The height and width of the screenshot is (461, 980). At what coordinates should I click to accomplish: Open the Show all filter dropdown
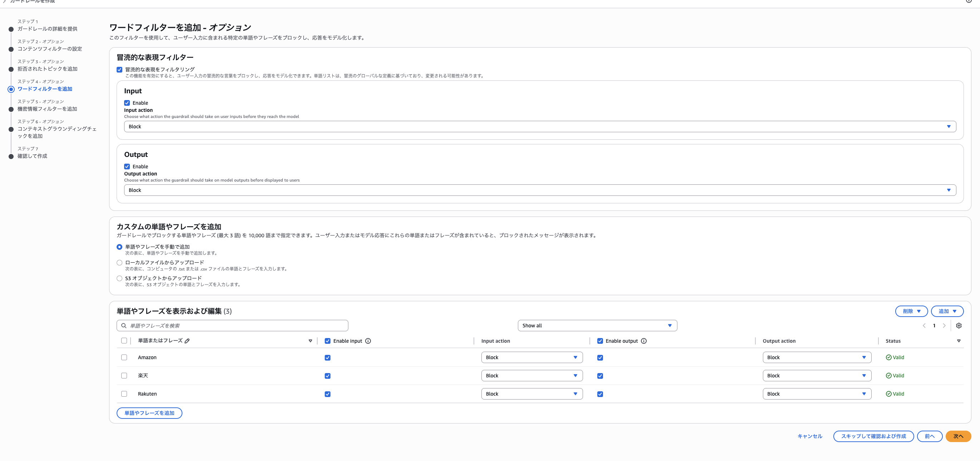coord(597,325)
